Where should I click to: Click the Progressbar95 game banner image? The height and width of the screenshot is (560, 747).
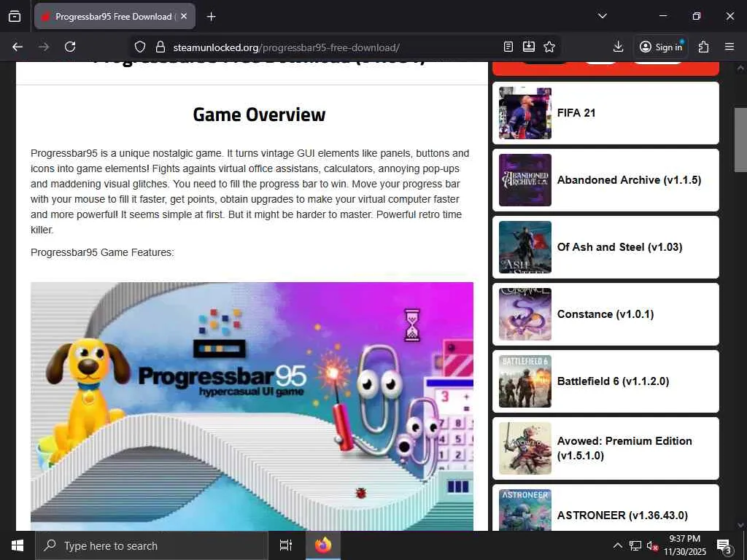pyautogui.click(x=252, y=406)
